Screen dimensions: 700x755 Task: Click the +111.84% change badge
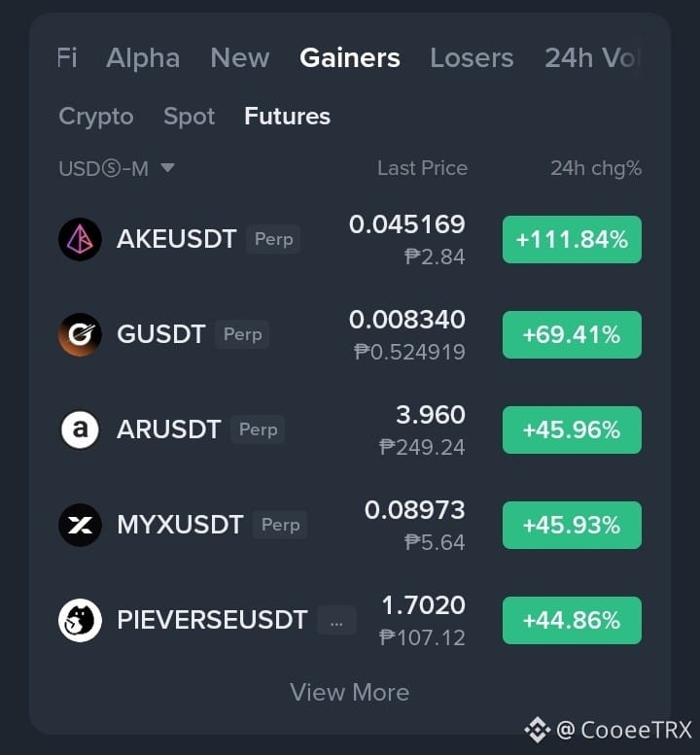click(x=572, y=239)
